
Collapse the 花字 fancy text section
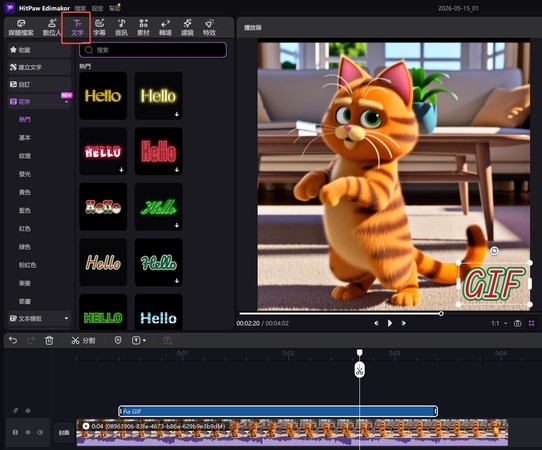(x=66, y=102)
